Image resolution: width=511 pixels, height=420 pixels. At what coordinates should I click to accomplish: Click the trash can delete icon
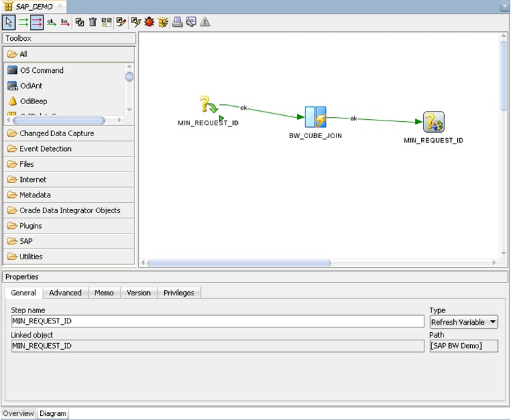(x=93, y=22)
